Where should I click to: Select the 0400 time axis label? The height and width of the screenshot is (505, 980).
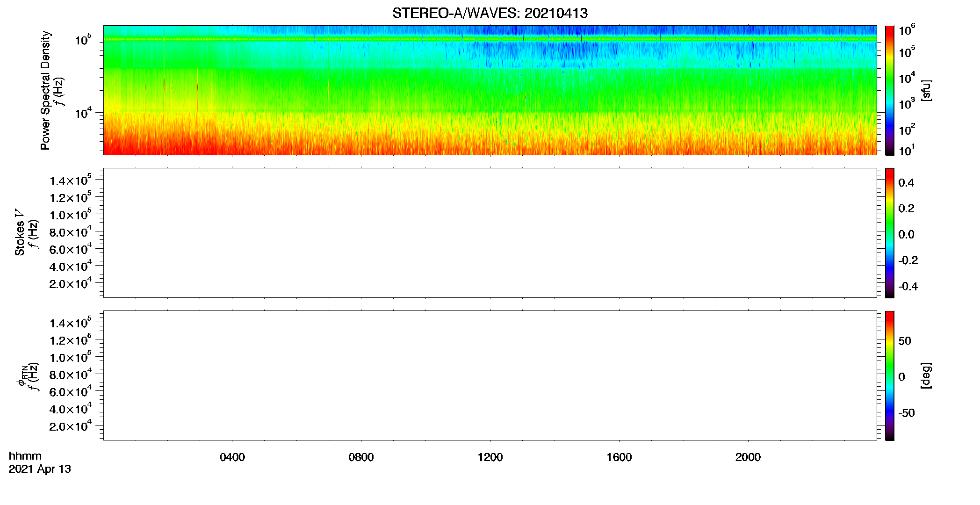click(x=232, y=457)
